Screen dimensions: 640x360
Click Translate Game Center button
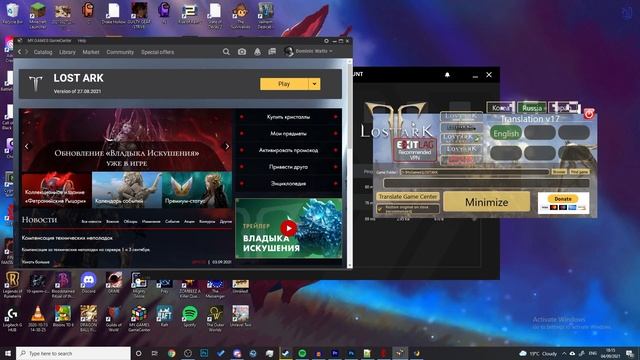coord(408,196)
